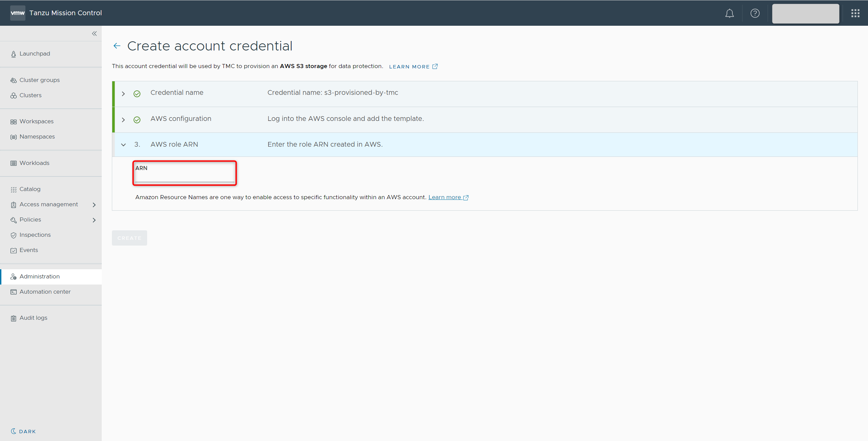The width and height of the screenshot is (868, 441).
Task: Open the Audit logs menu item
Action: [33, 318]
